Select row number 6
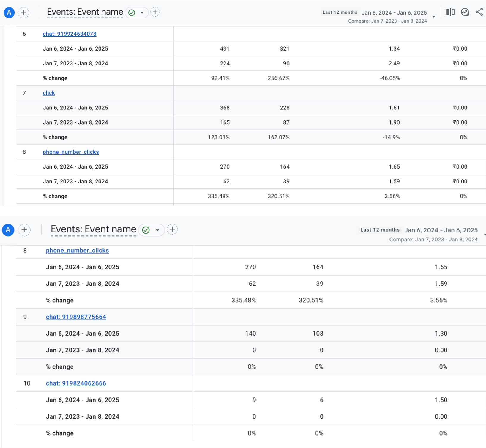This screenshot has height=448, width=486. [24, 34]
